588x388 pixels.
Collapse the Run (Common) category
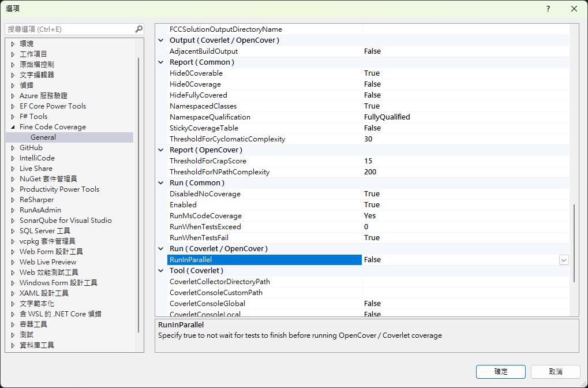tap(162, 183)
